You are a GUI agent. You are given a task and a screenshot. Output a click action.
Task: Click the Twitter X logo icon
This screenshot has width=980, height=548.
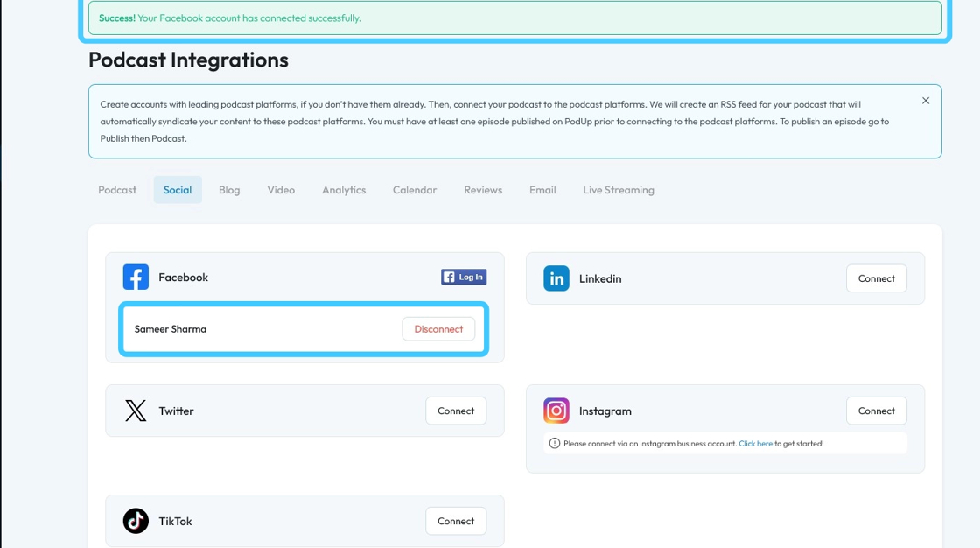click(136, 411)
